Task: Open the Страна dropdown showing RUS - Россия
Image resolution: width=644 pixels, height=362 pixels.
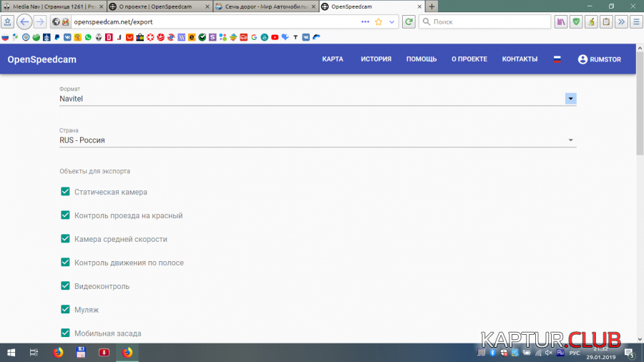Action: coord(570,140)
